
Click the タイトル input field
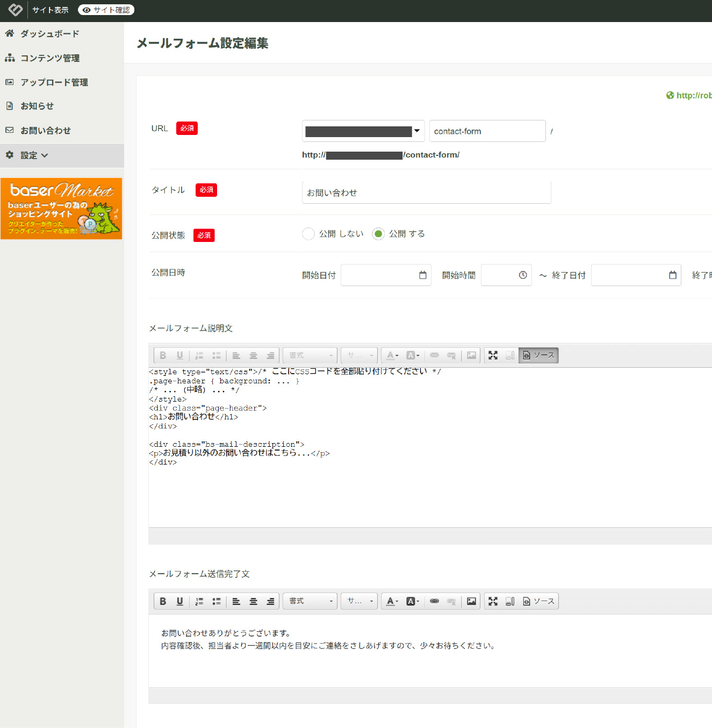[426, 192]
